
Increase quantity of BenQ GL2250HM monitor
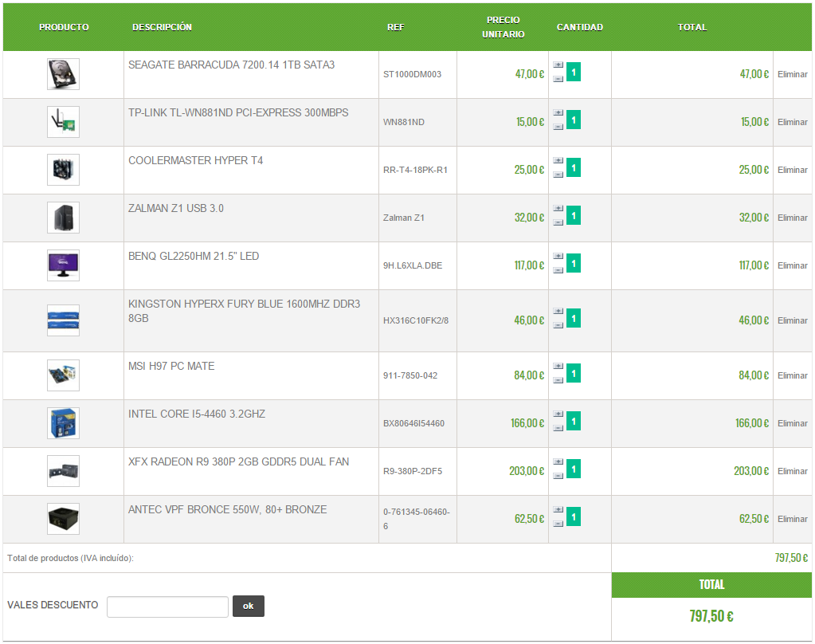click(x=558, y=257)
